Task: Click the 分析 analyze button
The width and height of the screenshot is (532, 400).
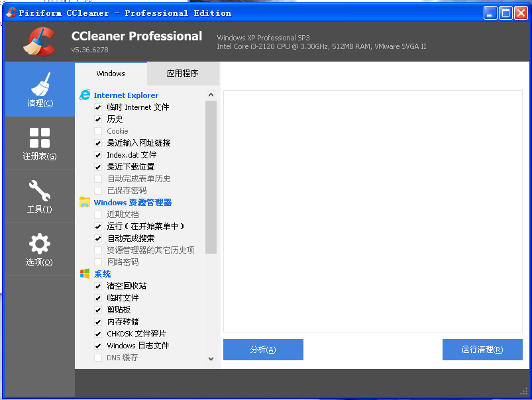Action: pos(263,350)
